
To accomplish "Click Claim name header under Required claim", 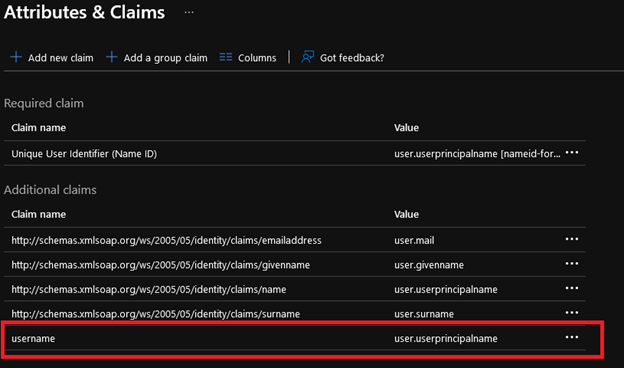I will [x=39, y=128].
